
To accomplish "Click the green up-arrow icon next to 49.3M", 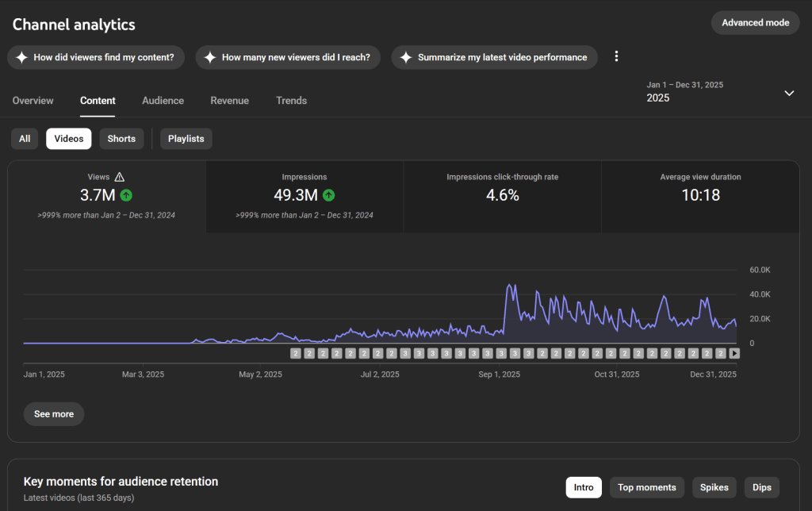I will click(329, 195).
